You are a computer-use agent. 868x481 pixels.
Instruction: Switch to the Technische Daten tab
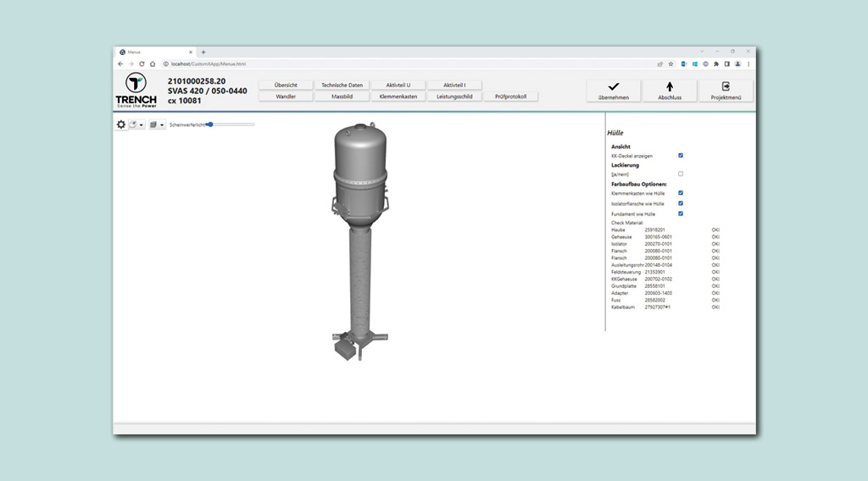(342, 85)
